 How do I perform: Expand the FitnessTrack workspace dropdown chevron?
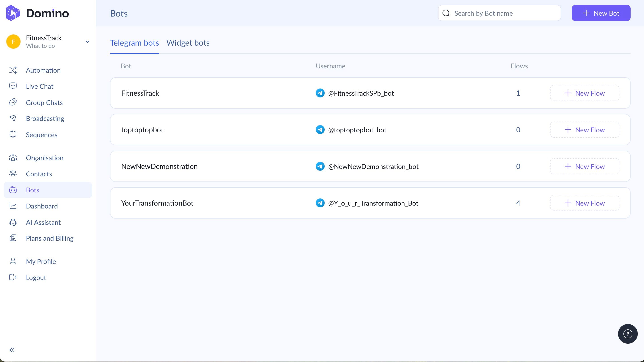pos(87,42)
